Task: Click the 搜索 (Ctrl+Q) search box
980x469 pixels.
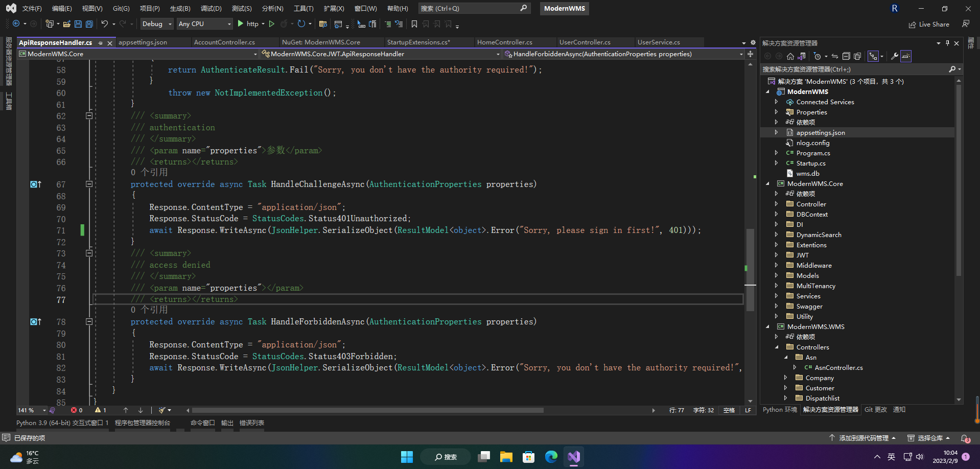Action: tap(474, 8)
